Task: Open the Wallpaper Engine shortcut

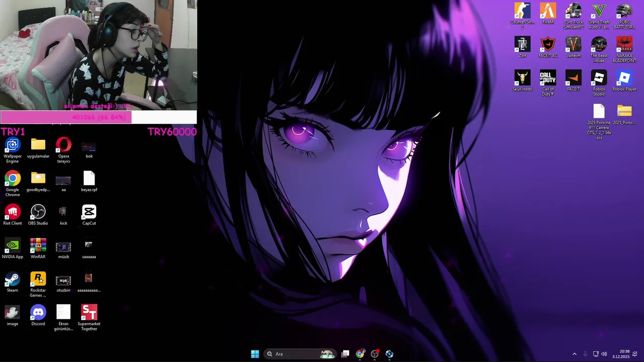Action: (13, 150)
